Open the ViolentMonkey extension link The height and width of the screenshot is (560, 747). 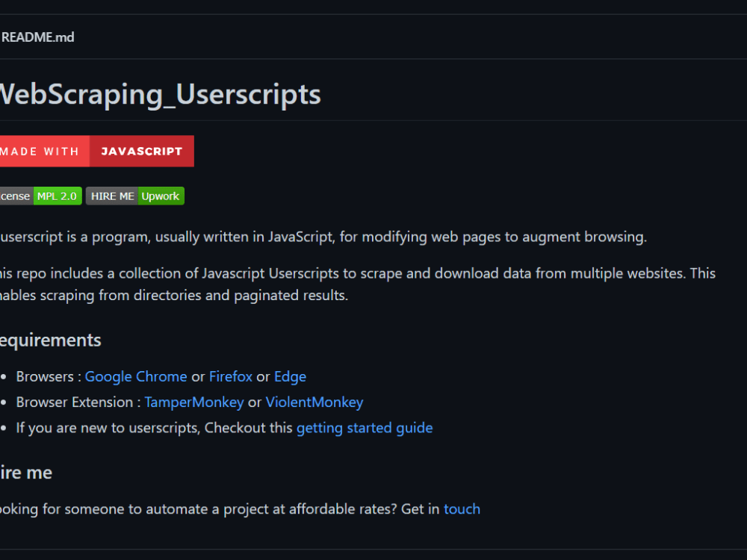click(x=314, y=402)
